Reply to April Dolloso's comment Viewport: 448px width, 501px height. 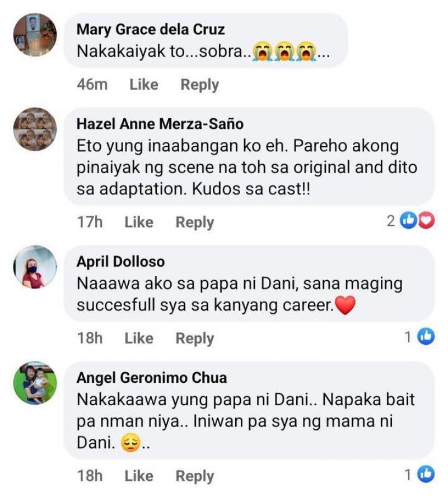[x=195, y=338]
